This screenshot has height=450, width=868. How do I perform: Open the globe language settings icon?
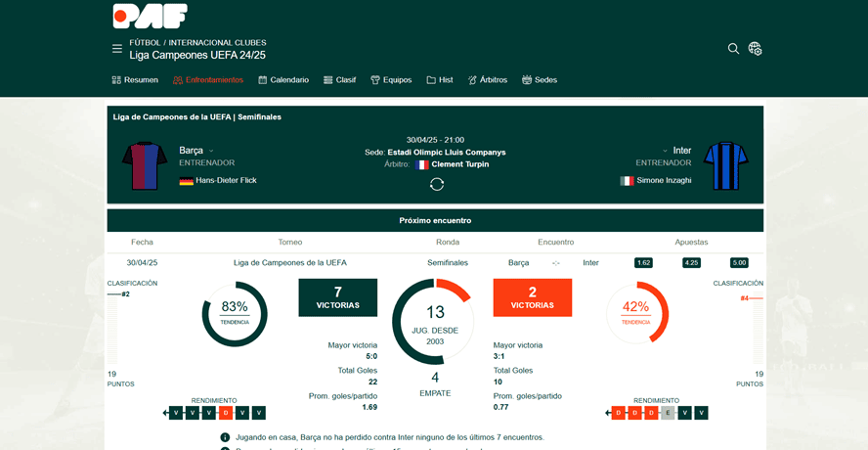pos(755,49)
